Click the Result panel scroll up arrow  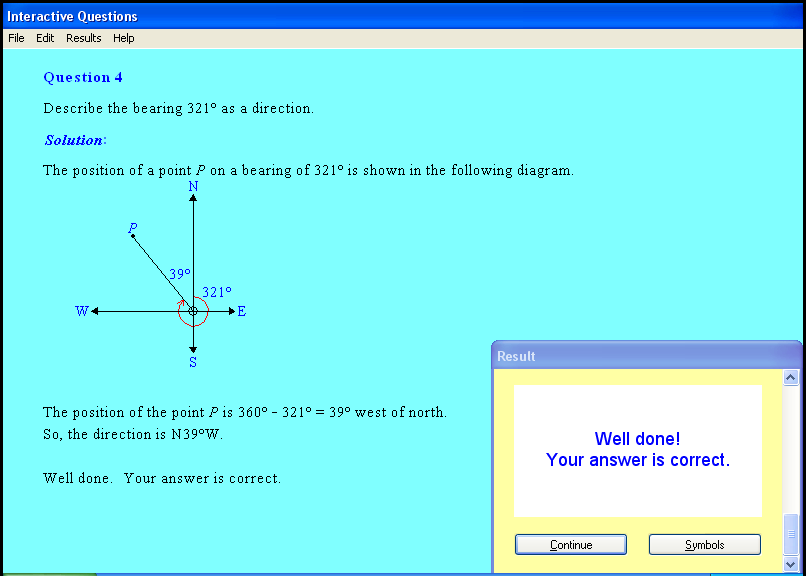[x=791, y=378]
